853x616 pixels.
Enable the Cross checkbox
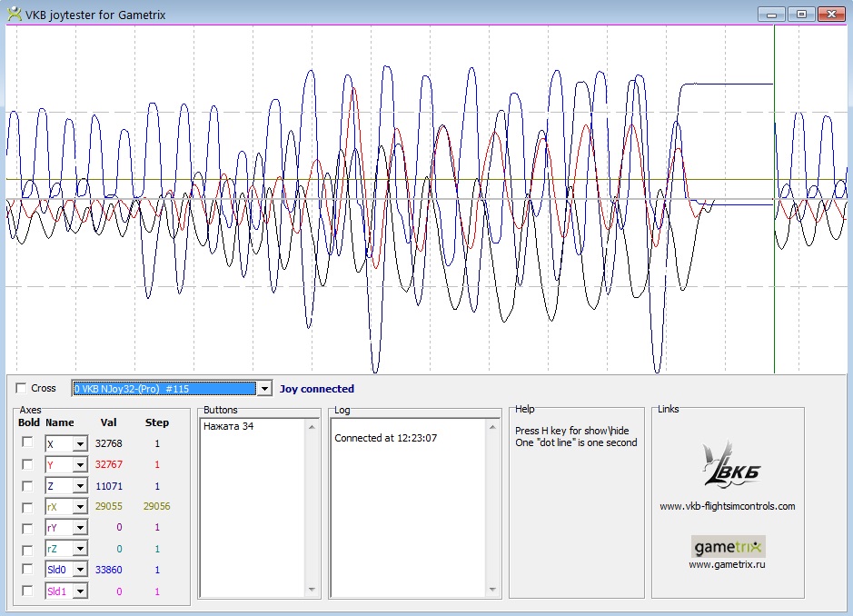click(x=22, y=388)
